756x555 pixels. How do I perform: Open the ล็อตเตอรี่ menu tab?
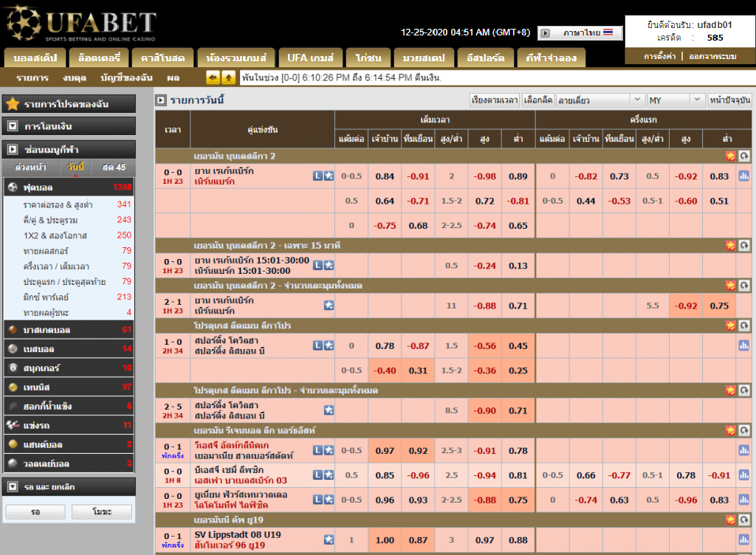99,58
